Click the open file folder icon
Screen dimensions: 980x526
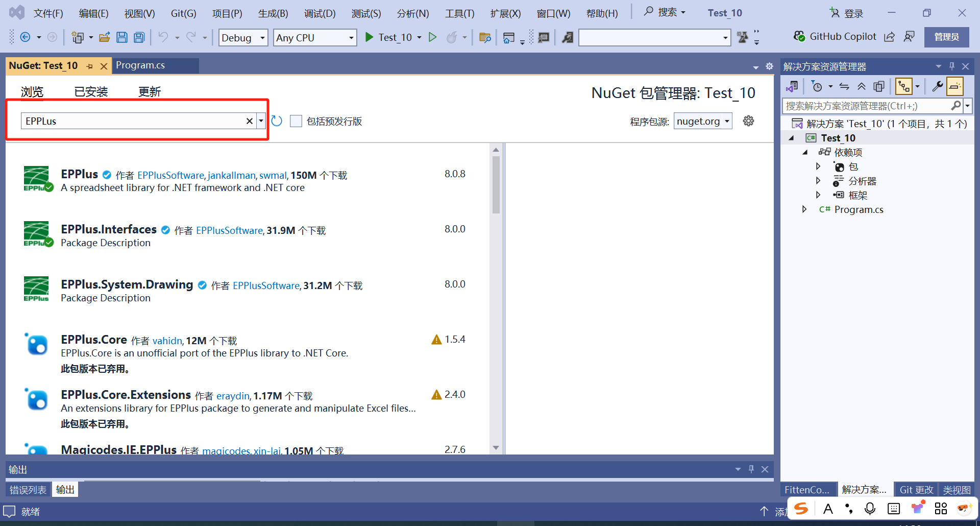tap(105, 37)
